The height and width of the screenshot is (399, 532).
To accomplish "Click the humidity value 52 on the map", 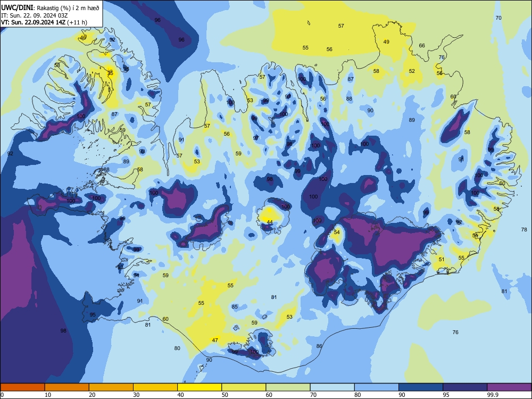I will point(412,71).
